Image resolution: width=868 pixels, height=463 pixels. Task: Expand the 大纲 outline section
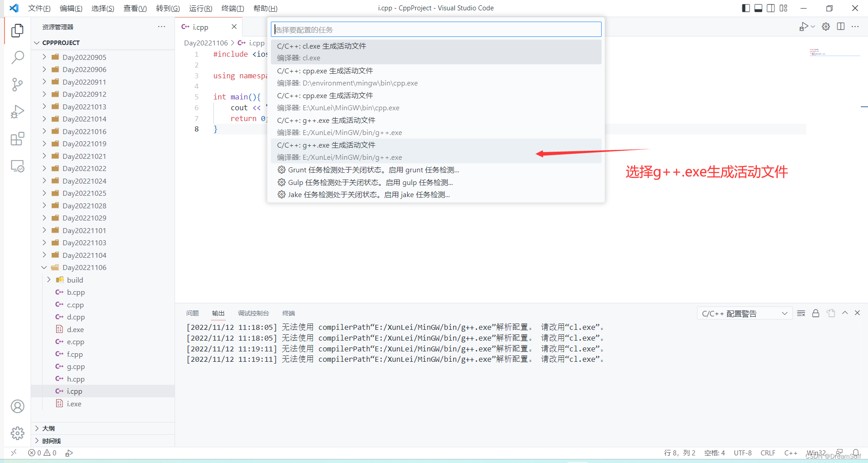point(103,428)
